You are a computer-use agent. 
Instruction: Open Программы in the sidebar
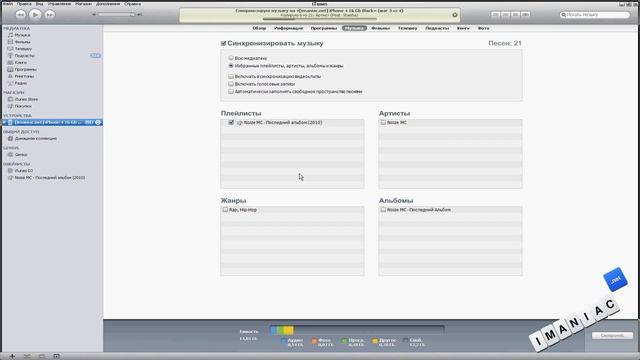(x=25, y=69)
